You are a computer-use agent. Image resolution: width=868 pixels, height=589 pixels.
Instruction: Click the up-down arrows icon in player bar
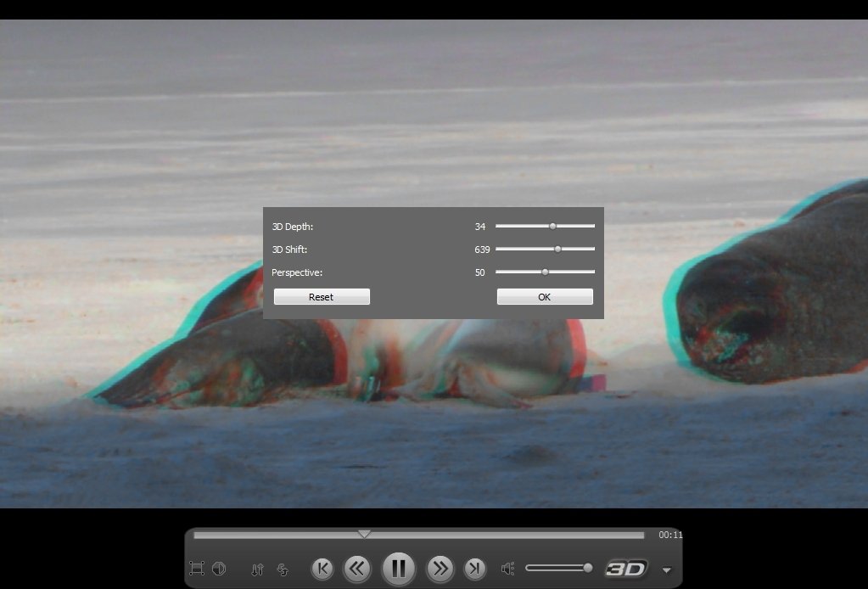click(x=257, y=569)
